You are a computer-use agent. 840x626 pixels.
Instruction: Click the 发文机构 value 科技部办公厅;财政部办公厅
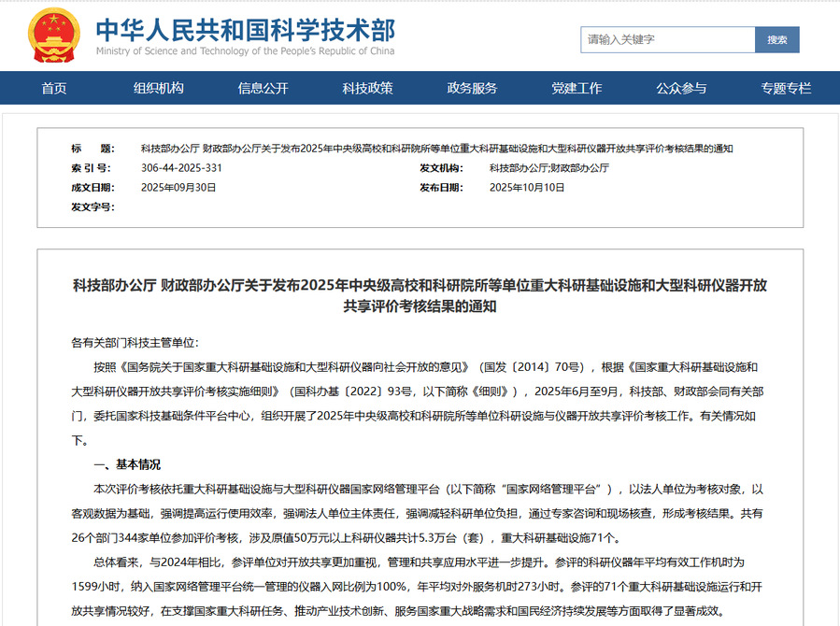(x=548, y=168)
